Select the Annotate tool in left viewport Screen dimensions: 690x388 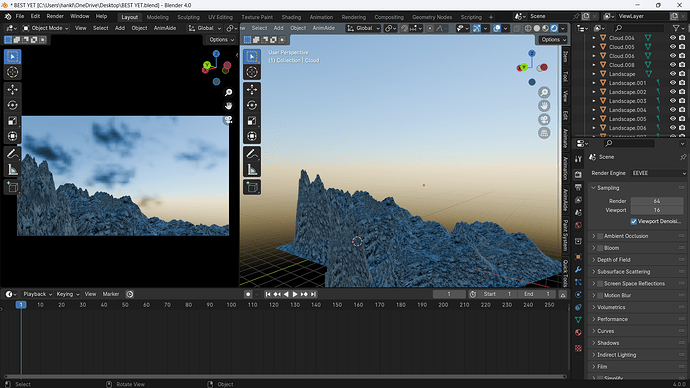[12, 154]
